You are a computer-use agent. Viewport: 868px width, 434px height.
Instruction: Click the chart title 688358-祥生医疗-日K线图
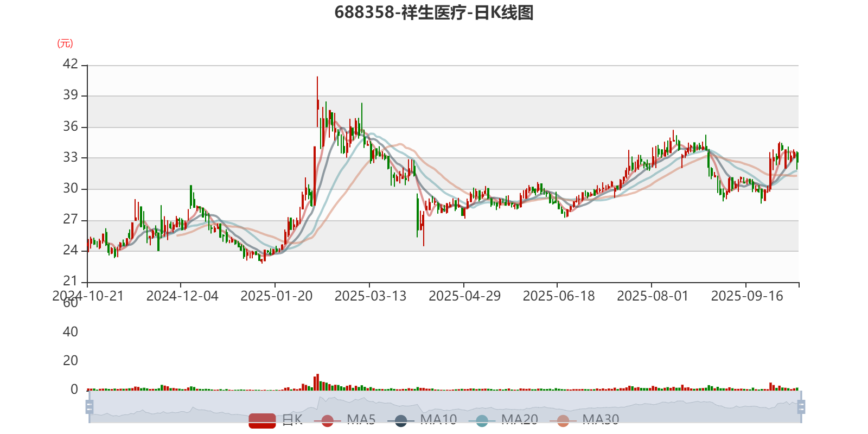[434, 12]
